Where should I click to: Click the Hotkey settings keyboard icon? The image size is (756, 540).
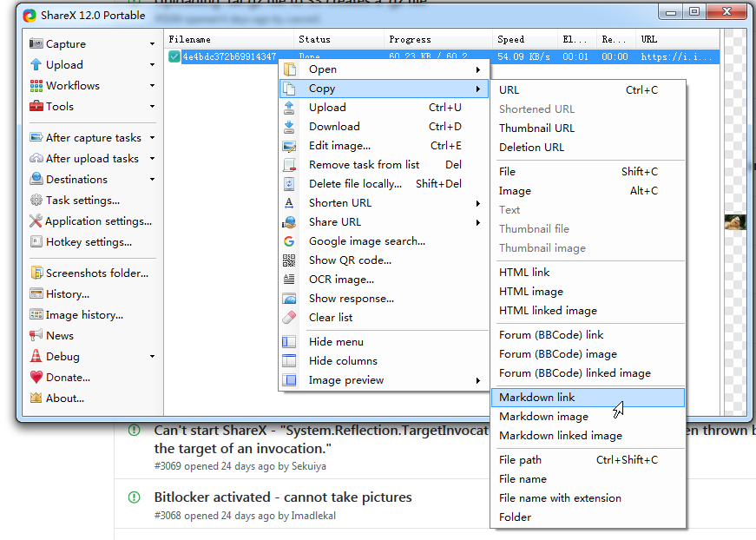click(x=35, y=241)
